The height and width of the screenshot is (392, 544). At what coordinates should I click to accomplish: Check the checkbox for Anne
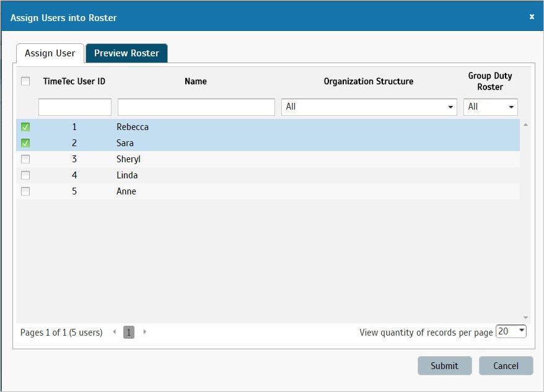point(25,191)
